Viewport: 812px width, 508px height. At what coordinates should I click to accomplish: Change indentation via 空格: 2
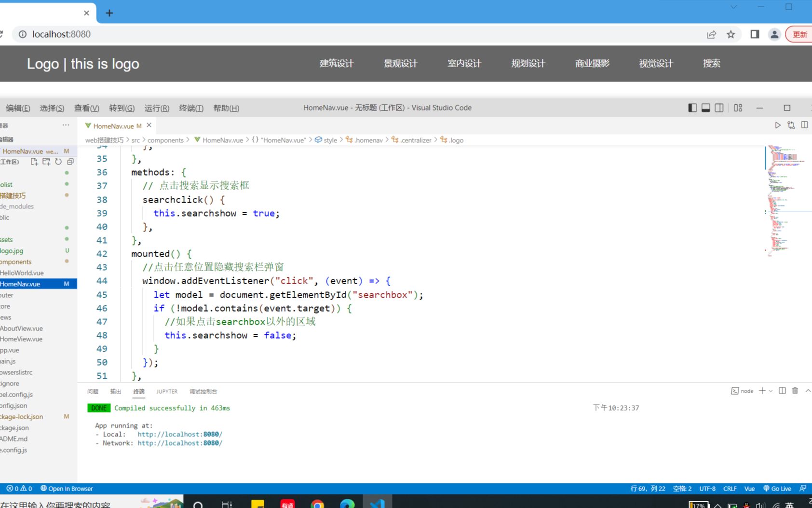[x=682, y=489]
